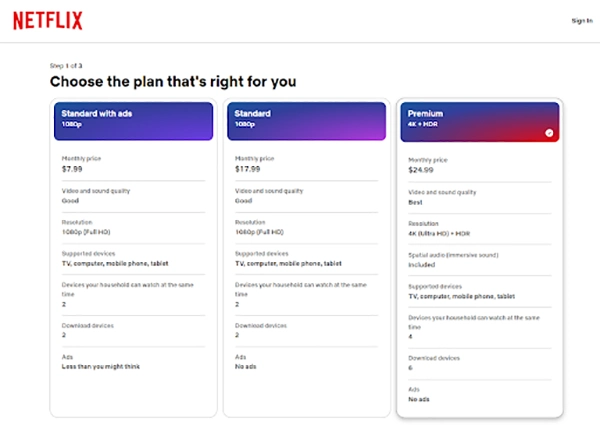
Task: Click the Premium plan 'No ads' text
Action: pos(419,399)
